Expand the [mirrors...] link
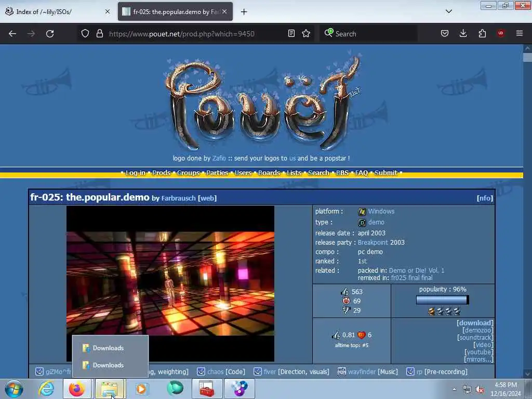This screenshot has height=399, width=532. 478,360
